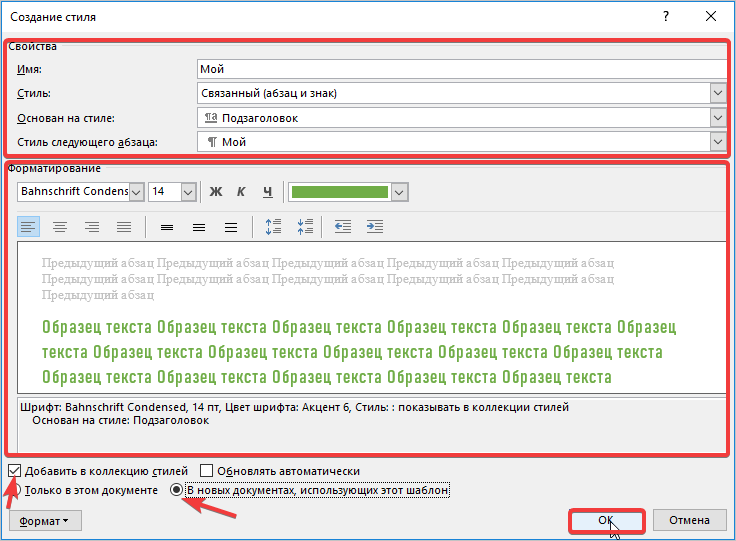Open the green font color picker
Viewport: 736px width, 541px height.
click(399, 192)
